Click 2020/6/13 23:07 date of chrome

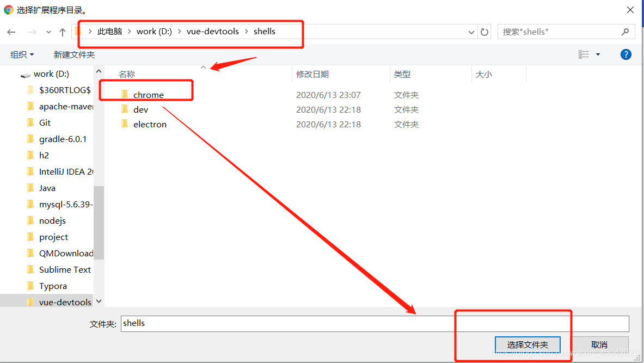[328, 95]
